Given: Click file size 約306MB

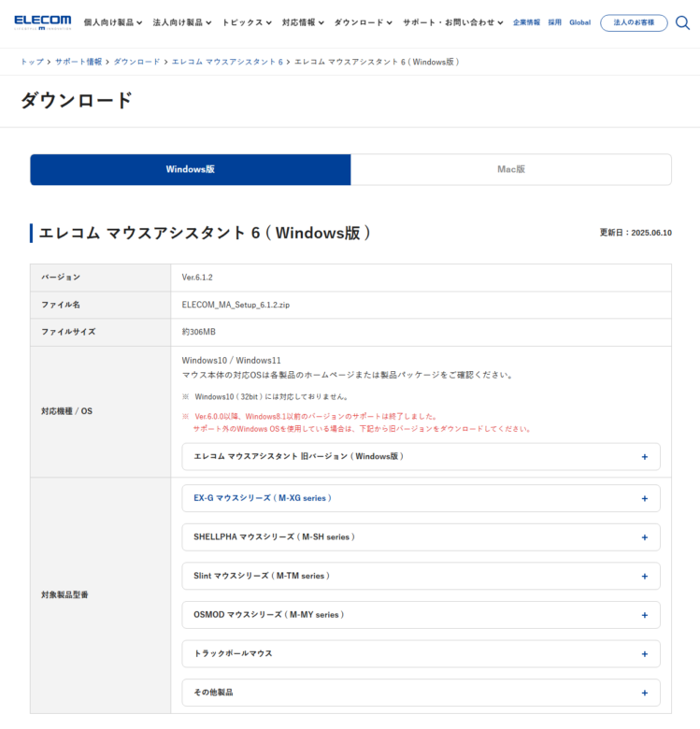Looking at the screenshot, I should [x=198, y=332].
